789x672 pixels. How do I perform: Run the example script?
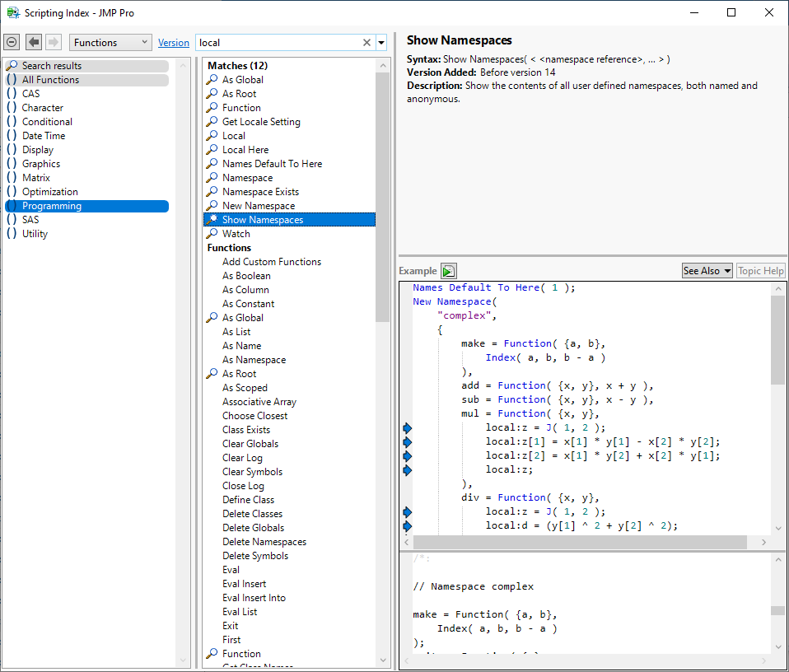(448, 271)
